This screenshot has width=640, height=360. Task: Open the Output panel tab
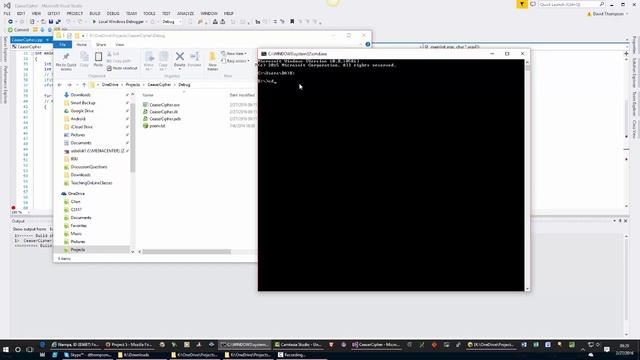18,221
